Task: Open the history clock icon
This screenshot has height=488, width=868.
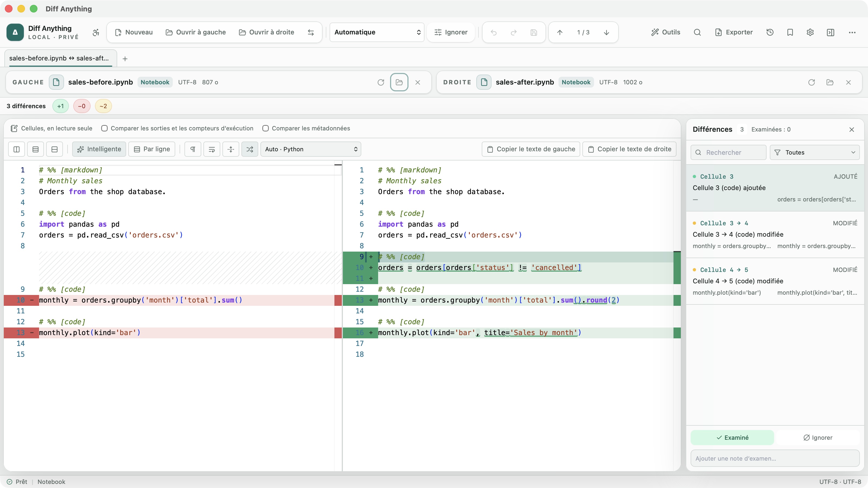Action: (770, 32)
